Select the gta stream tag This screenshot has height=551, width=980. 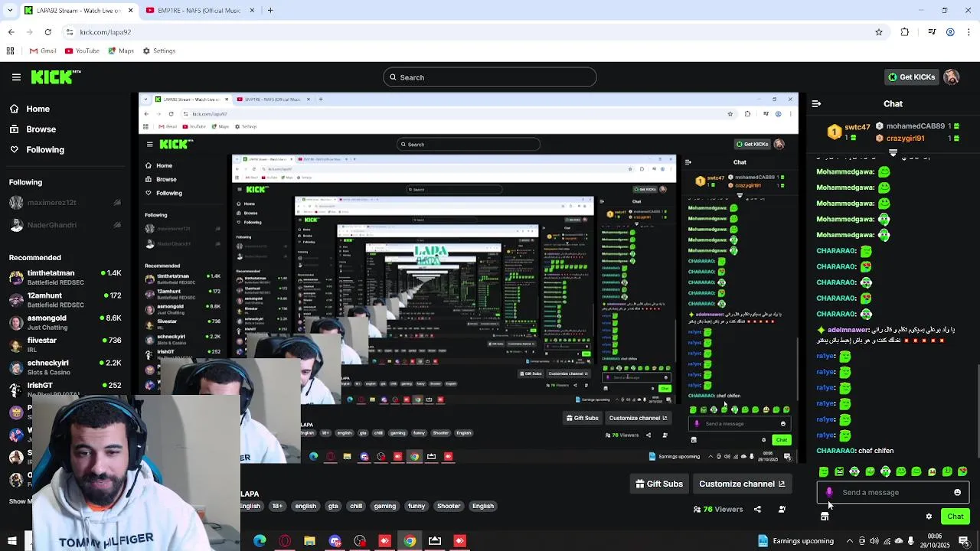(333, 506)
